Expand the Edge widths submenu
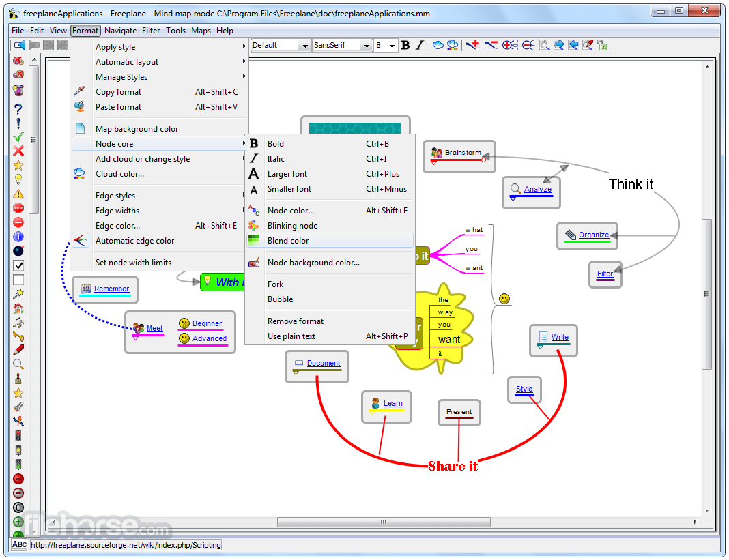This screenshot has height=560, width=729. coord(160,211)
